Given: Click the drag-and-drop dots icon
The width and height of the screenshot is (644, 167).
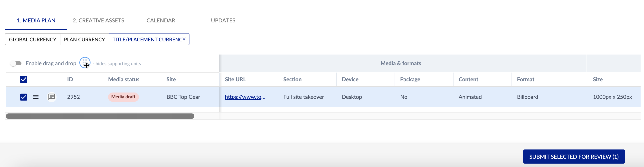Looking at the screenshot, I should (85, 63).
